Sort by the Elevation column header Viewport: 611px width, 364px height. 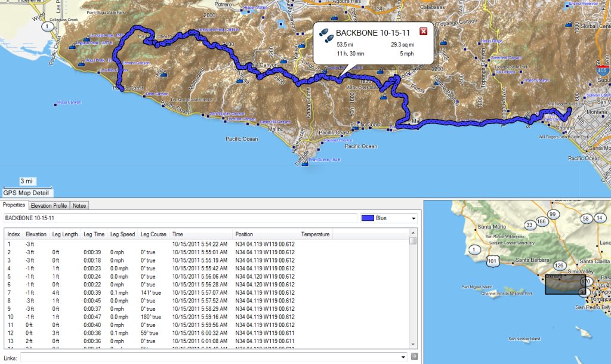pos(36,235)
